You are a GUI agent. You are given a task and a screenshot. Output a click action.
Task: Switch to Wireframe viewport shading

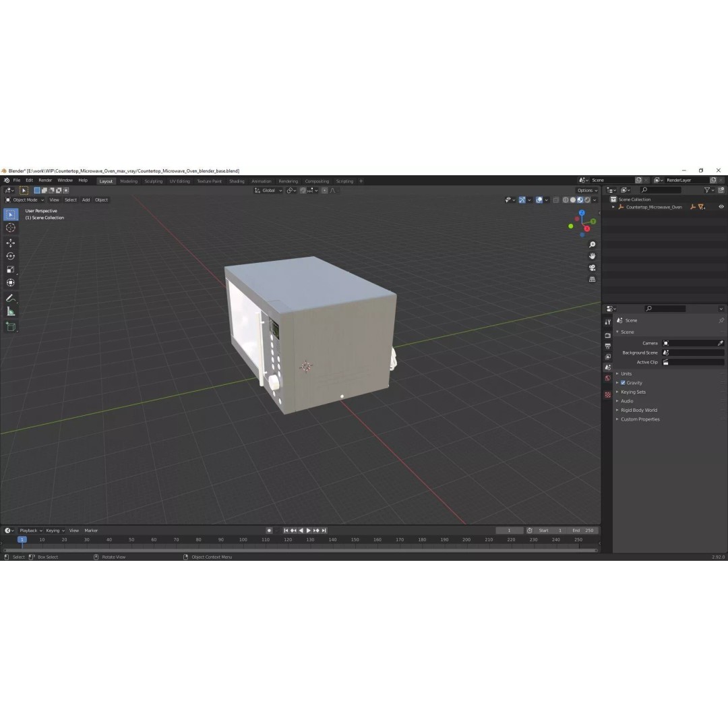click(566, 200)
